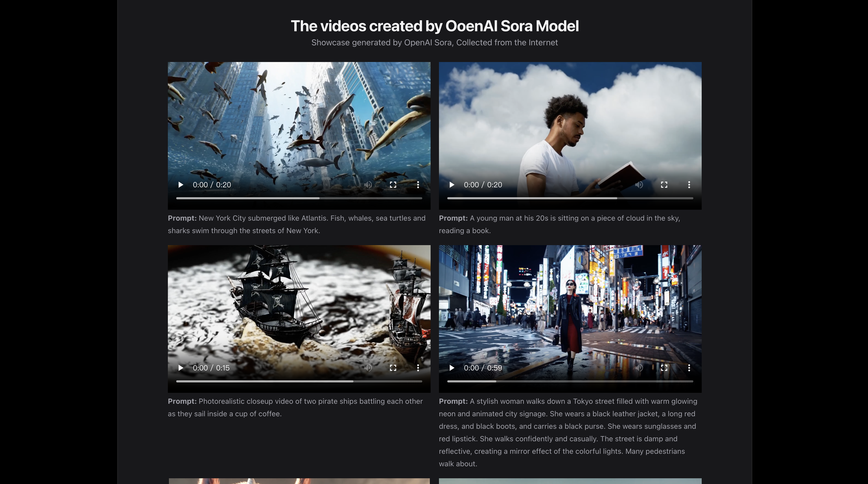Image resolution: width=868 pixels, height=484 pixels.
Task: Open more options menu on cloud reader video
Action: click(x=689, y=185)
